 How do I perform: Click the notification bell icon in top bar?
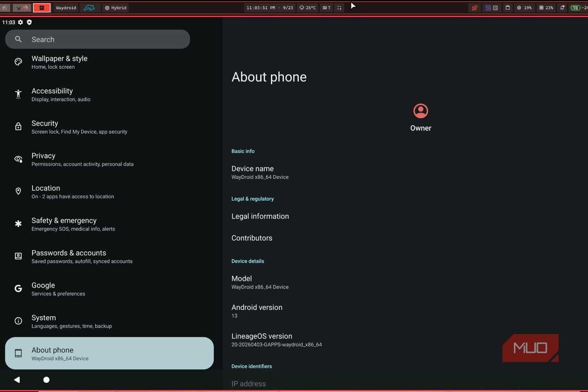[562, 8]
